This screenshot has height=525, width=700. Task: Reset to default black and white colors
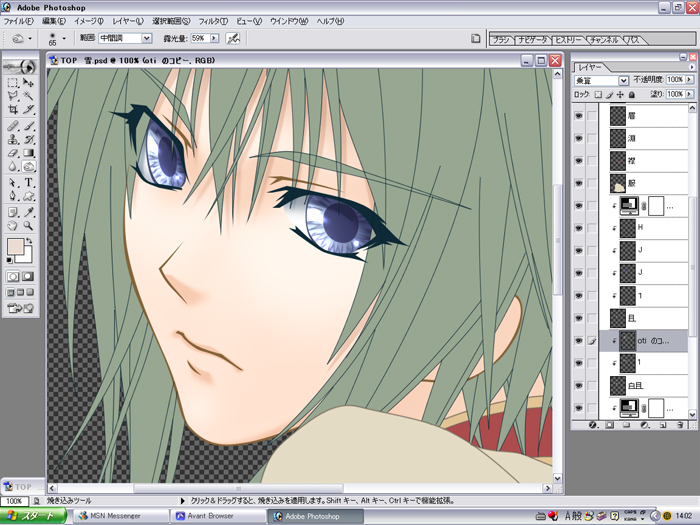point(10,260)
